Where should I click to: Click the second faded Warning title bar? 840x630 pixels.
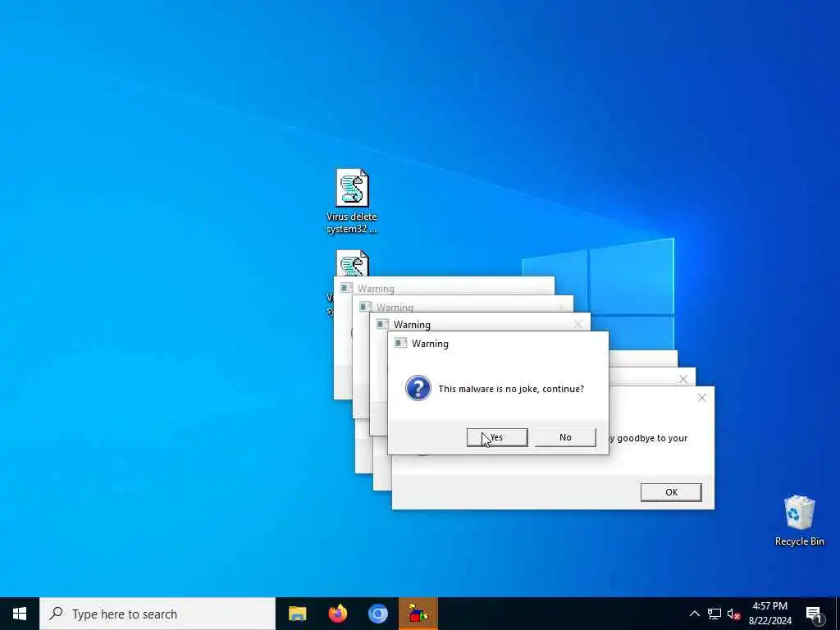point(463,305)
